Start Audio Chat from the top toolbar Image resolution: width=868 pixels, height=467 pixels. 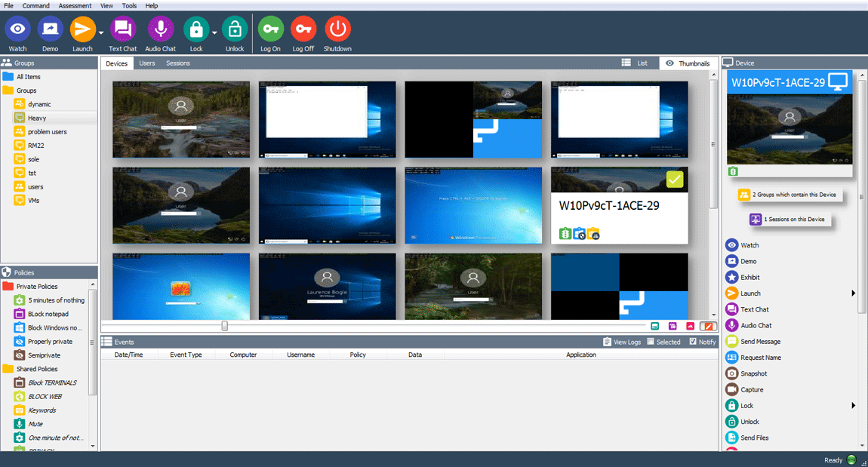pyautogui.click(x=160, y=29)
